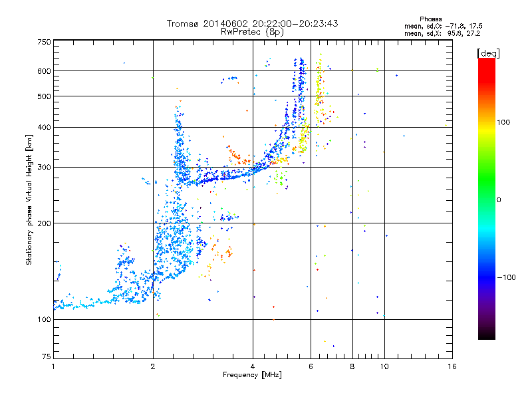Click the 'Phases' heading at the top right

pos(430,19)
